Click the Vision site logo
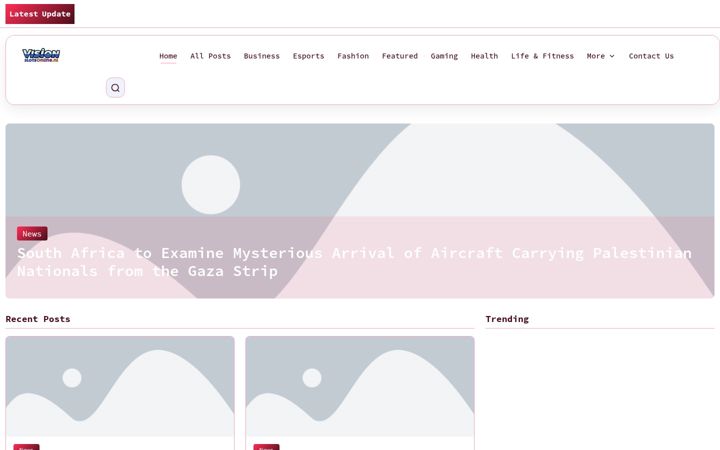Image resolution: width=720 pixels, height=450 pixels. coord(41,55)
